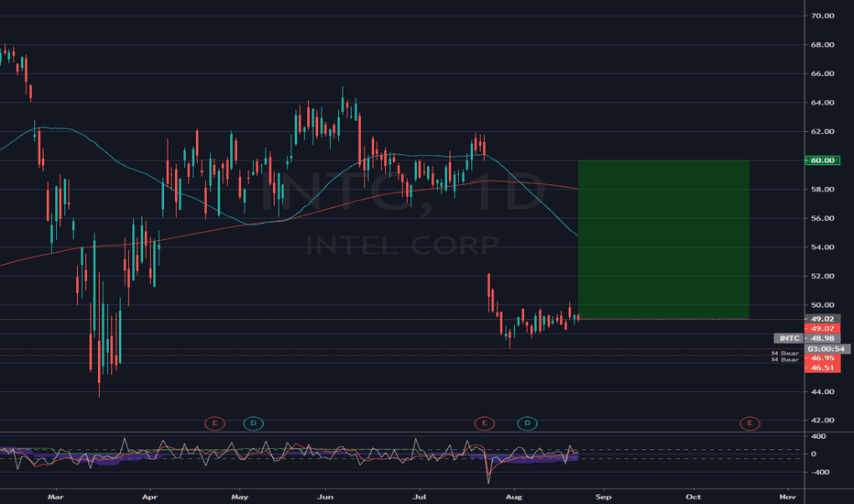Click the 52.00 price axis value
This screenshot has height=504, width=854.
tap(823, 276)
